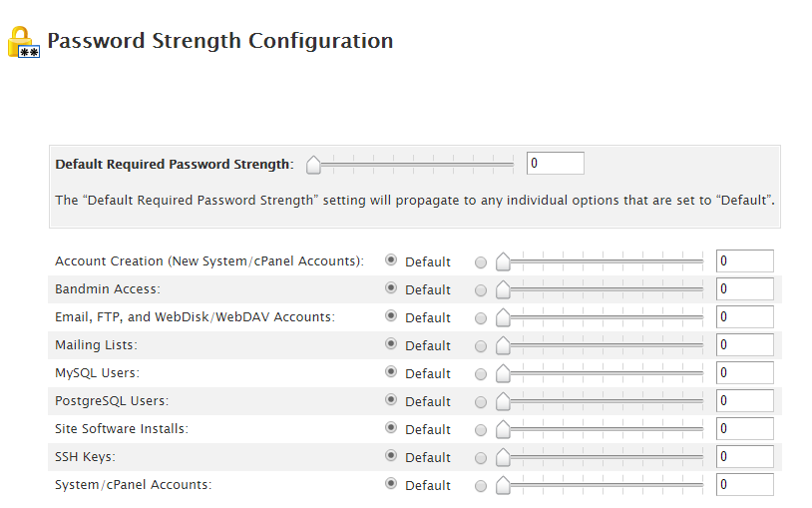812x508 pixels.
Task: Choose custom radio for PostgreSQL Users
Action: pos(482,402)
